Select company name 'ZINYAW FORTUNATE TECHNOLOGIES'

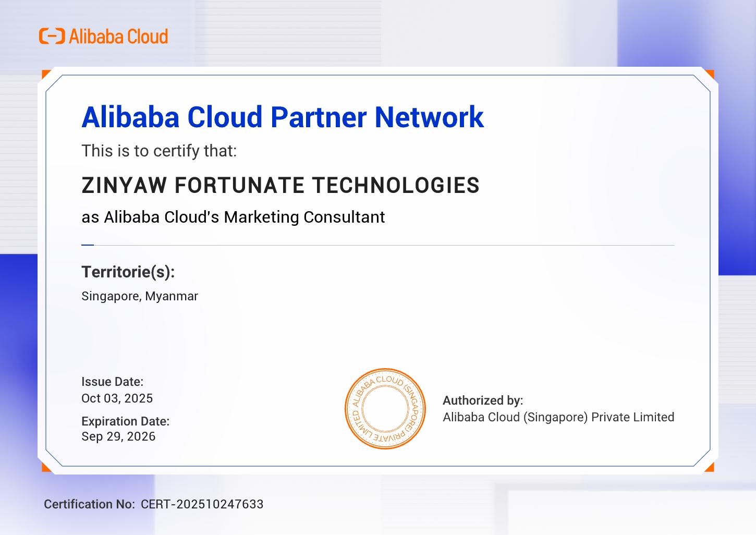coord(281,186)
